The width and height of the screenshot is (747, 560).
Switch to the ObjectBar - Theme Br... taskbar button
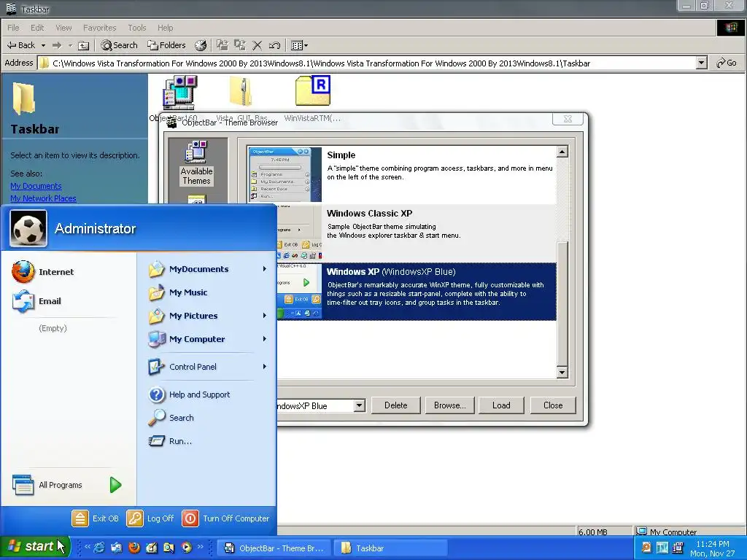[x=274, y=548]
